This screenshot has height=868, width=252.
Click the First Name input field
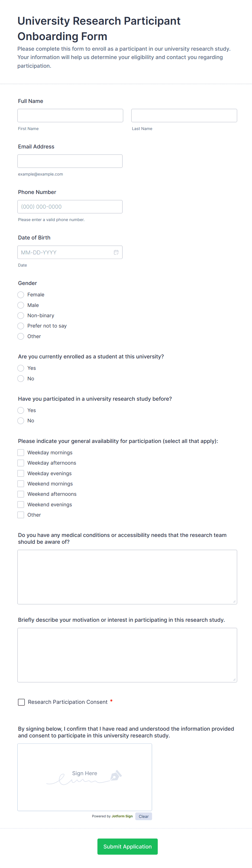point(70,116)
